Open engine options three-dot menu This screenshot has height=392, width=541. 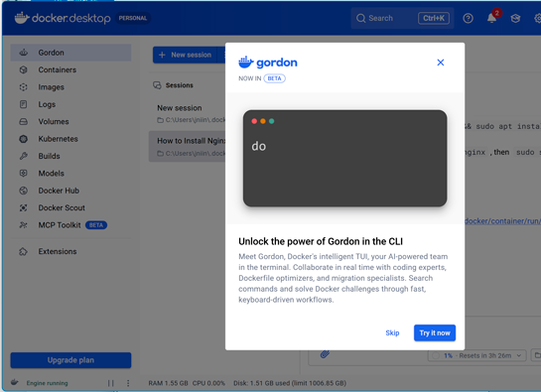coord(128,383)
